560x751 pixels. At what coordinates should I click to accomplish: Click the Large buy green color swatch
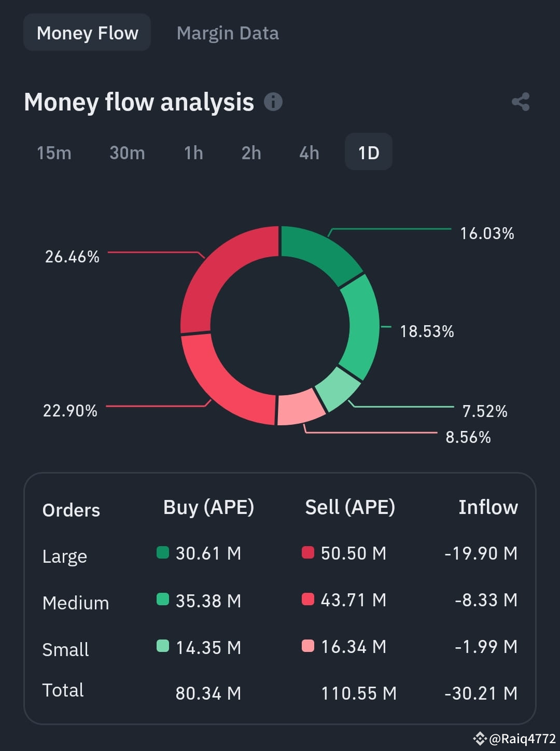(163, 553)
